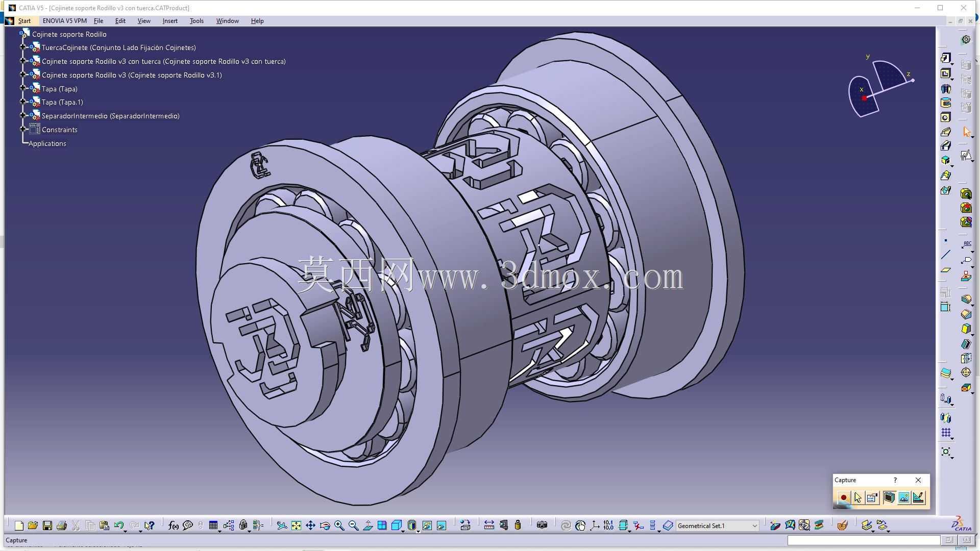Viewport: 980px width, 551px height.
Task: Expand the Constraints tree node
Action: (22, 129)
